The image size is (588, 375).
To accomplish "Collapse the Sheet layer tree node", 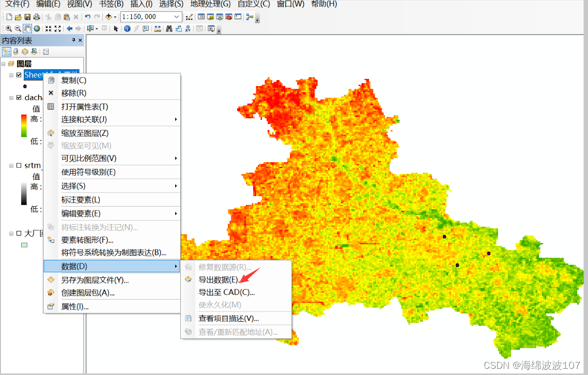I will coord(11,75).
